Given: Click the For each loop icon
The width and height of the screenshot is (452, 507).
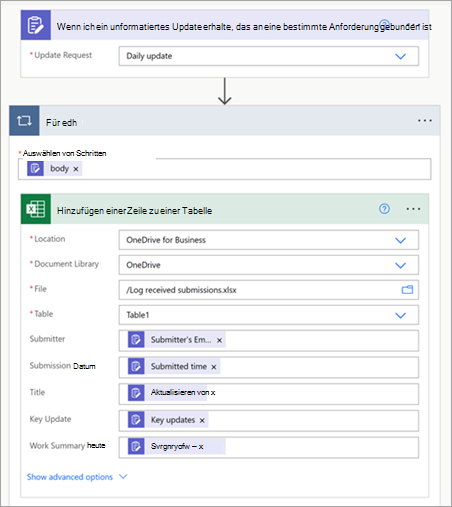Looking at the screenshot, I should [24, 121].
